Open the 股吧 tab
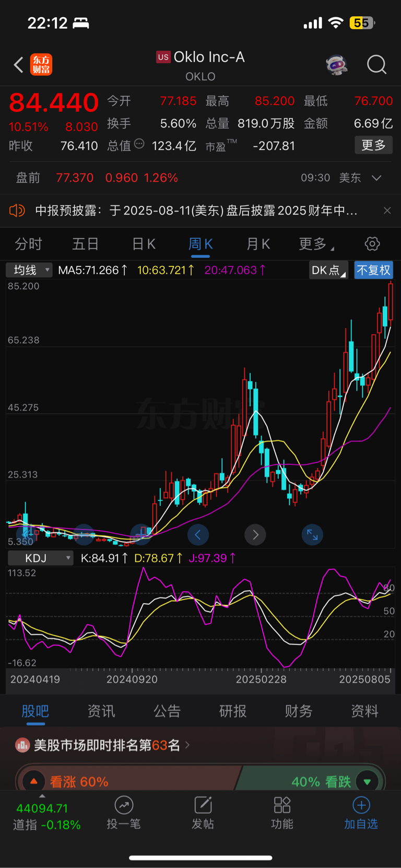Screen dimensions: 401x868 point(36,711)
